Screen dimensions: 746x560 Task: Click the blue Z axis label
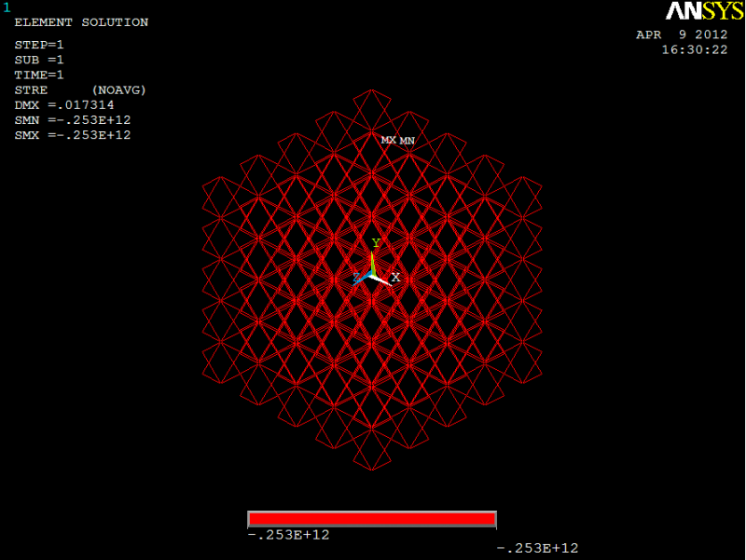[357, 278]
